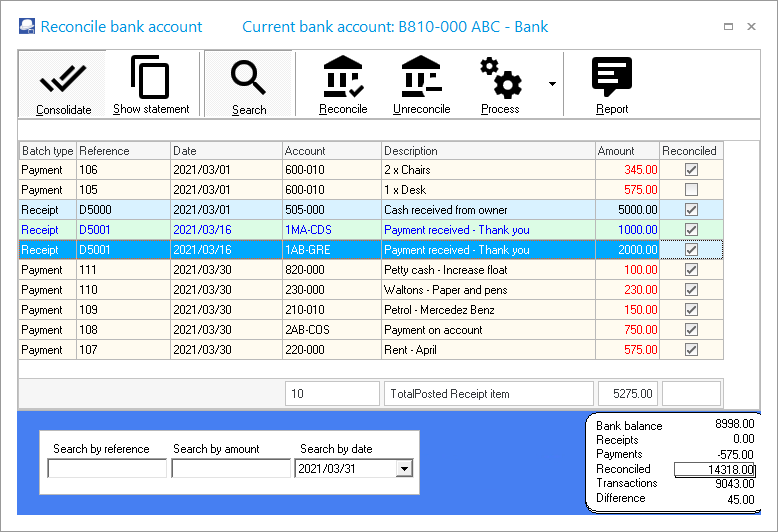The height and width of the screenshot is (532, 778).
Task: Click the Reconcile bank icon
Action: 343,77
